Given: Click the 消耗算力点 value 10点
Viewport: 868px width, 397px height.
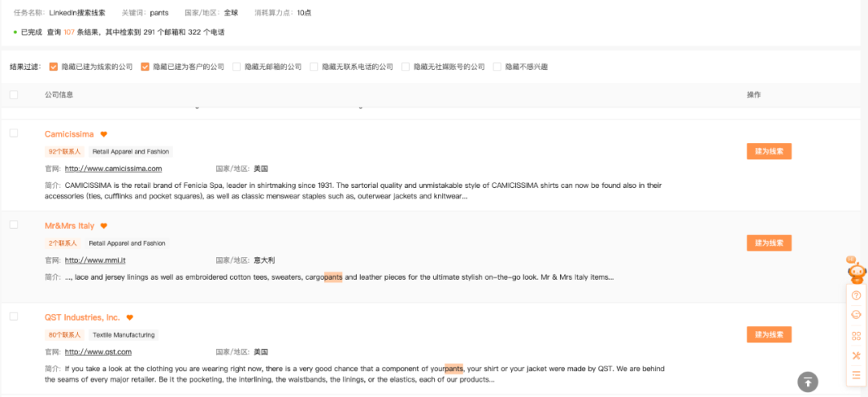Looking at the screenshot, I should (x=304, y=13).
